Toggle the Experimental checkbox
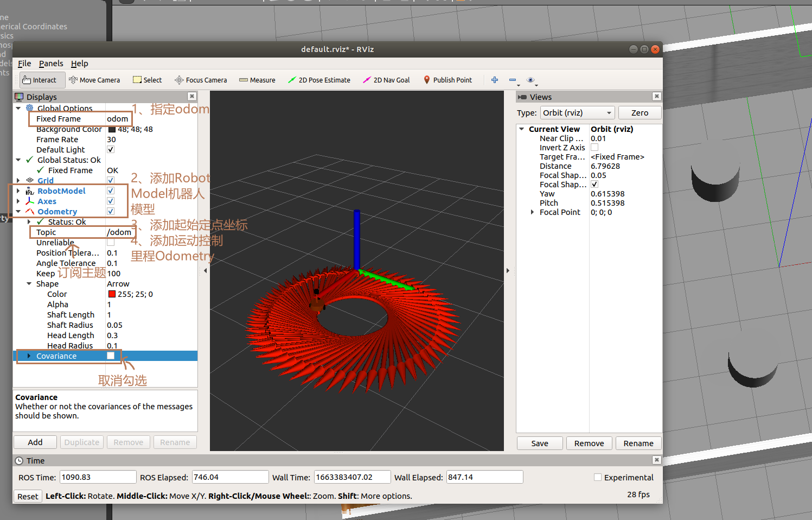This screenshot has width=812, height=520. tap(598, 477)
